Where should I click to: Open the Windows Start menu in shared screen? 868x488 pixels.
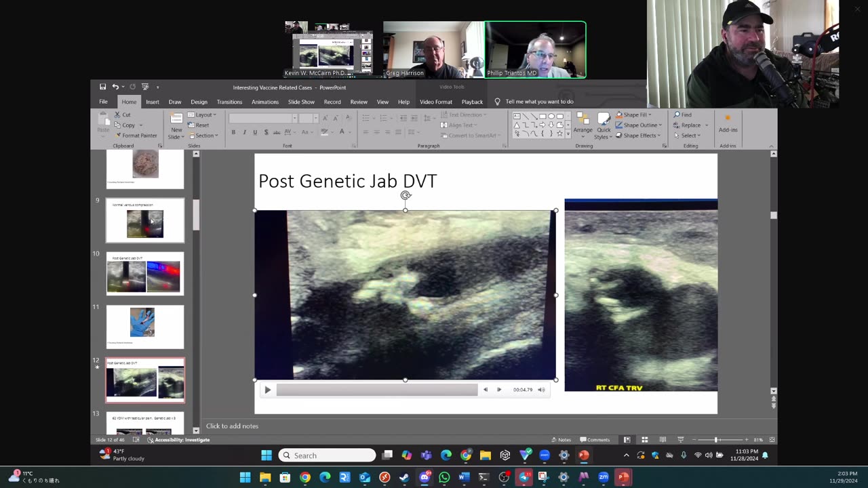[x=267, y=455]
